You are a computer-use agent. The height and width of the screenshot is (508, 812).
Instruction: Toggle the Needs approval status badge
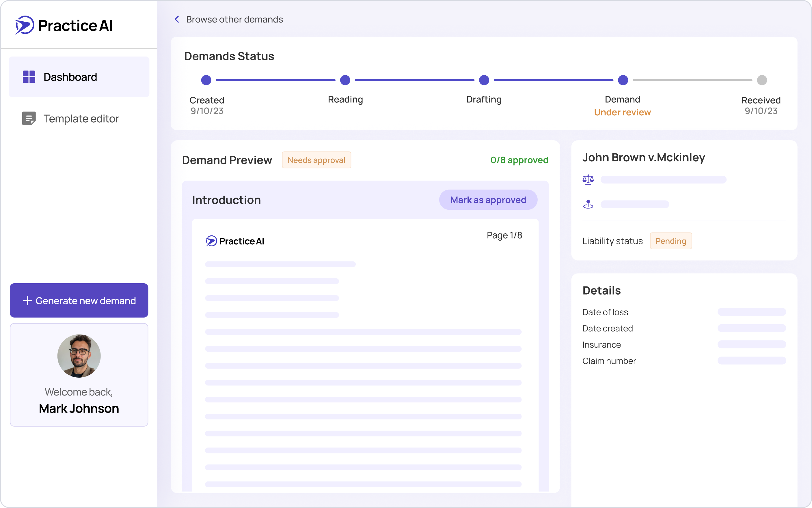coord(316,160)
